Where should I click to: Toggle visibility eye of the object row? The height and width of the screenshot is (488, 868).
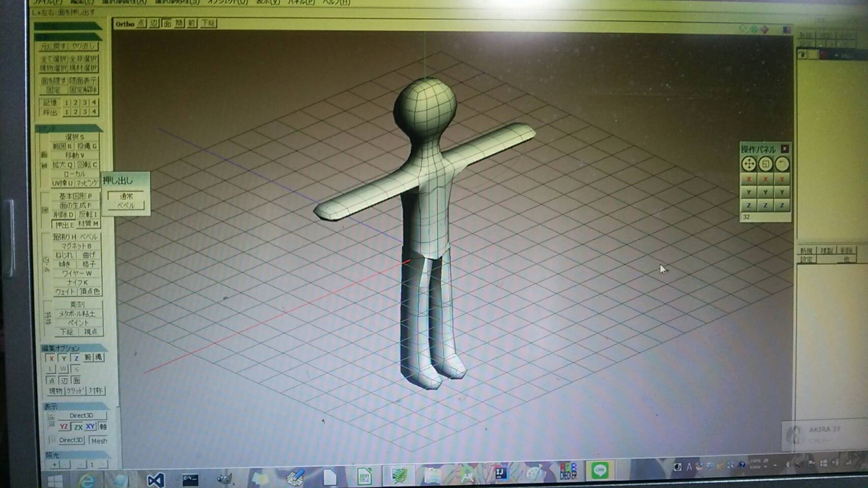pyautogui.click(x=802, y=54)
